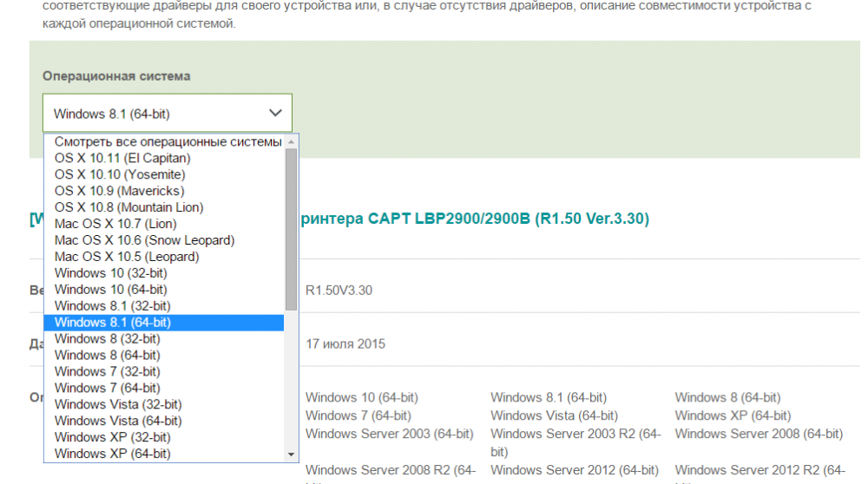The image size is (868, 484).
Task: Select Windows XP (32-bit) option
Action: click(164, 437)
